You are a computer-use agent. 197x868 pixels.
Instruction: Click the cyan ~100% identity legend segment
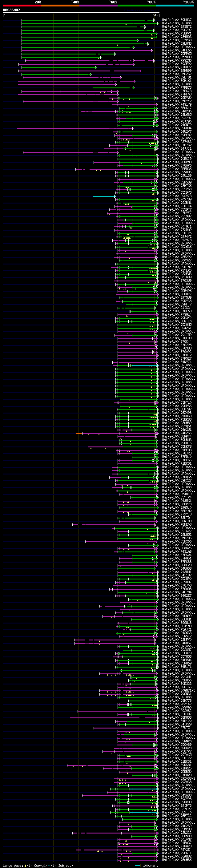(x=175, y=6)
